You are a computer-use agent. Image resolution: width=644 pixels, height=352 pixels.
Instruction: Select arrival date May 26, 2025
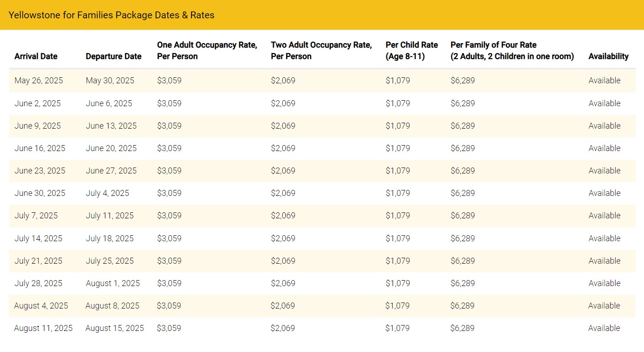[x=39, y=81]
